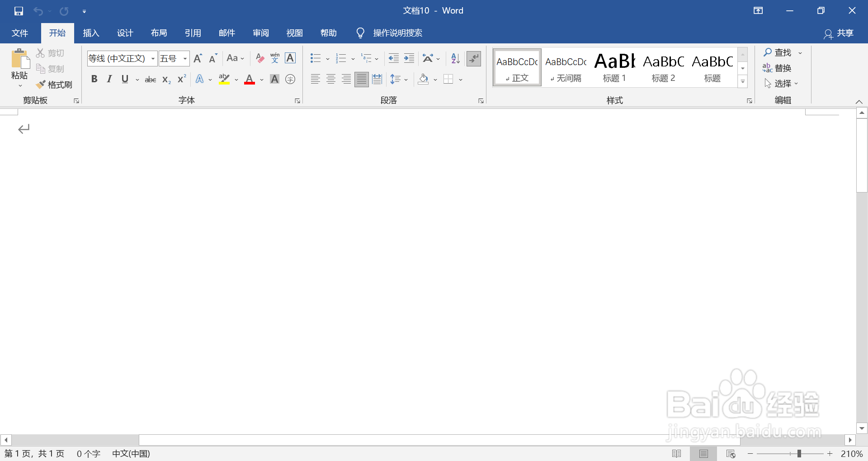The width and height of the screenshot is (868, 461).
Task: Click the vertical scrollbar down arrow
Action: tap(862, 428)
